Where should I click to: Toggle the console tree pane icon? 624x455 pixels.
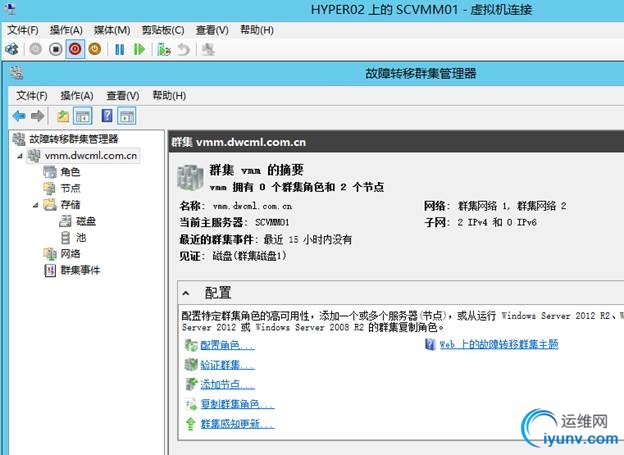pos(83,116)
